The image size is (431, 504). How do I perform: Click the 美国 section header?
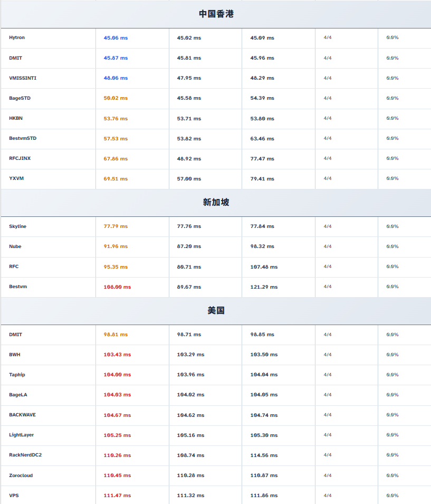[x=216, y=310]
